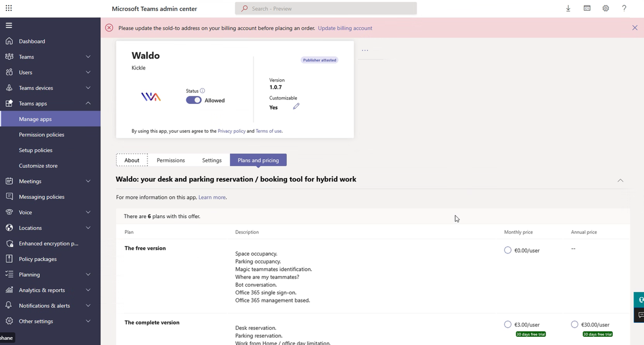Viewport: 644px width, 345px height.
Task: Open the three-dot more options menu
Action: coord(365,50)
